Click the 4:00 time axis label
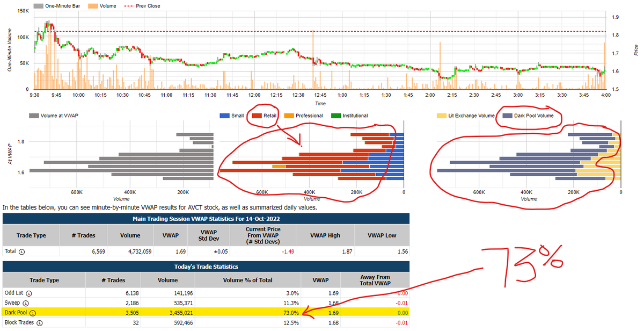The image size is (644, 331). point(605,95)
